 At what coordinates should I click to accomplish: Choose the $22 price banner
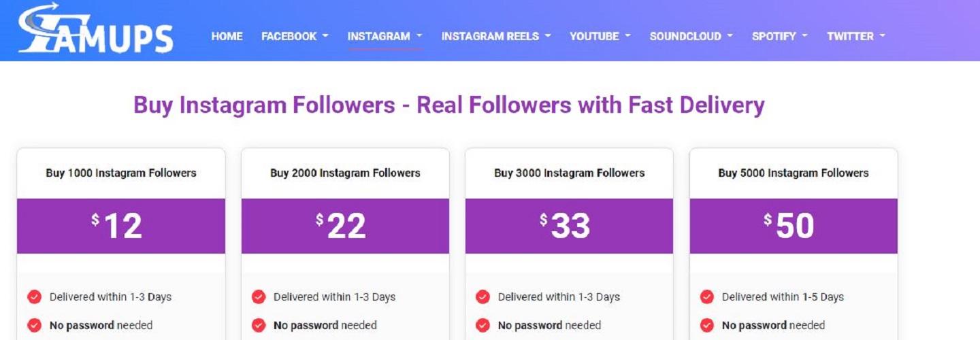tap(345, 226)
